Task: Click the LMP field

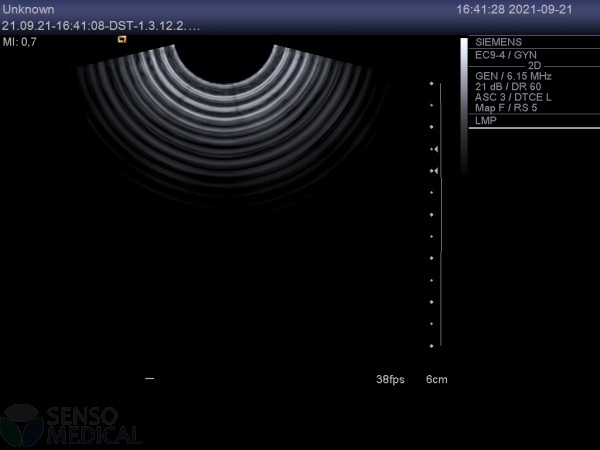Action: (485, 121)
